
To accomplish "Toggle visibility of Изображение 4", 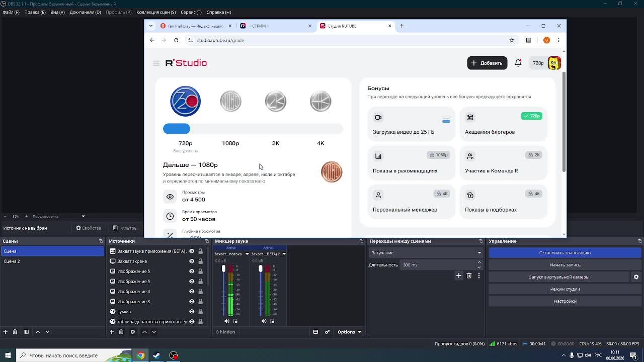I will [x=192, y=292].
